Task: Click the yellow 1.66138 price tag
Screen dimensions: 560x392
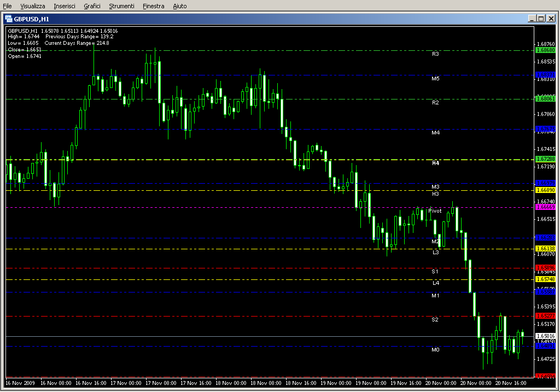Action: click(x=545, y=248)
